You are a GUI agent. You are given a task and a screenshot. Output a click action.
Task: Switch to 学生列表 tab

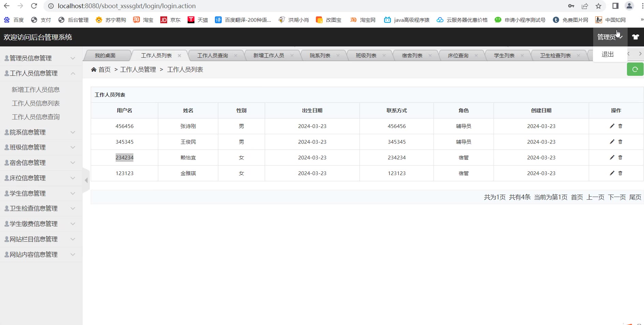[504, 56]
